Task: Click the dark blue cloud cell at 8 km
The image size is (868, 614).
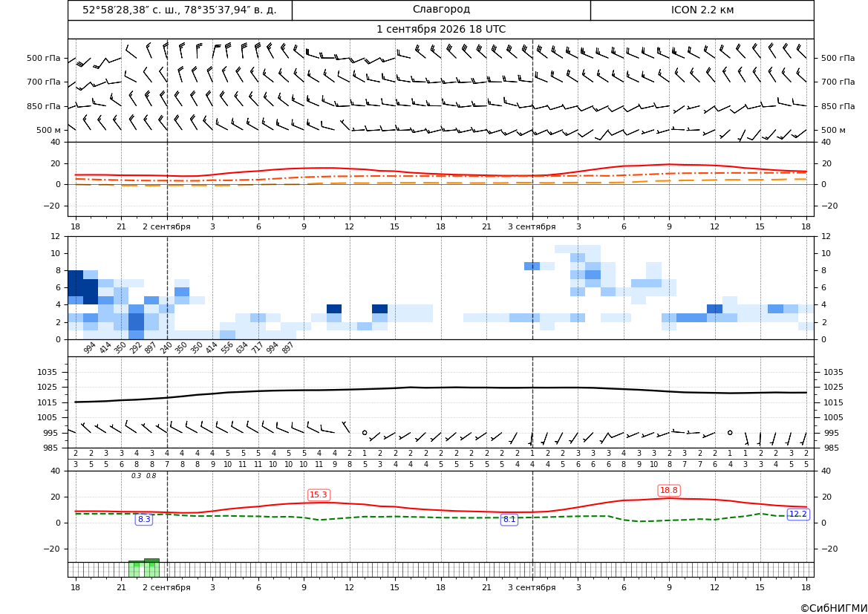Action: (75, 275)
